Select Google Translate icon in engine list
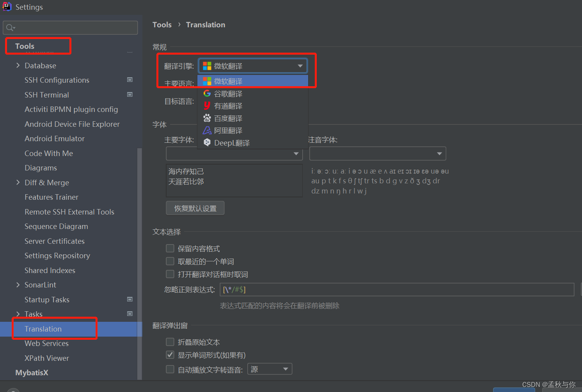 coord(207,94)
